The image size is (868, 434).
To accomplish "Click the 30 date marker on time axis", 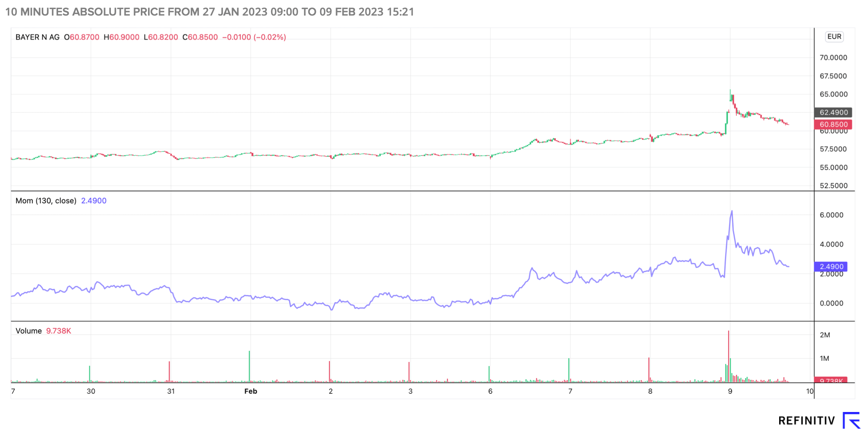I will [91, 391].
